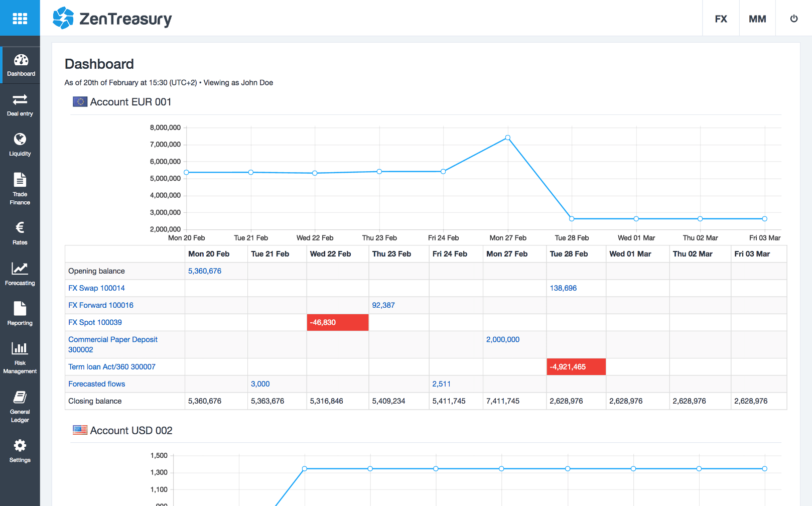Open Trade Finance document icon
Image resolution: width=812 pixels, height=506 pixels.
(x=20, y=179)
